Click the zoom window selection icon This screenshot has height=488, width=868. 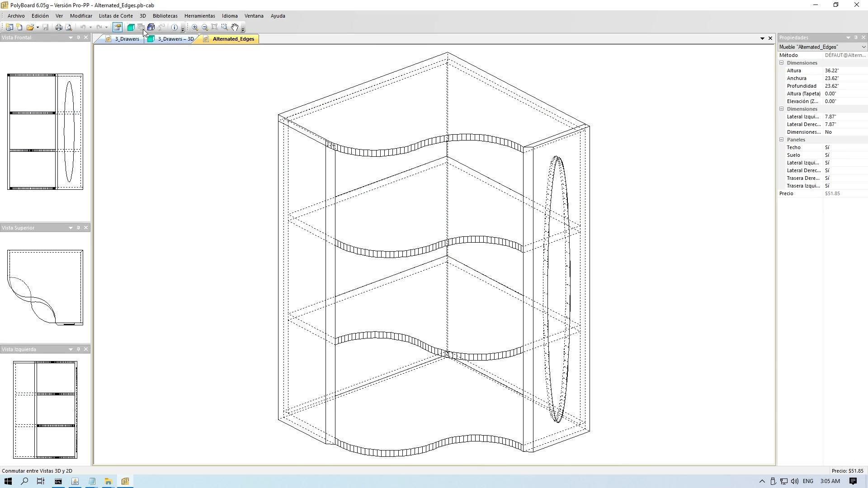point(225,27)
